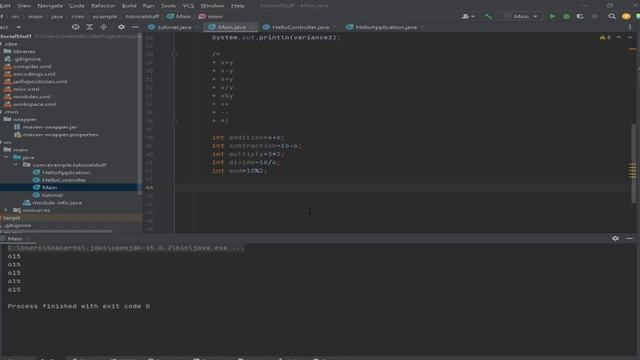Hide the Run tool window
This screenshot has height=360, width=640.
[x=629, y=238]
